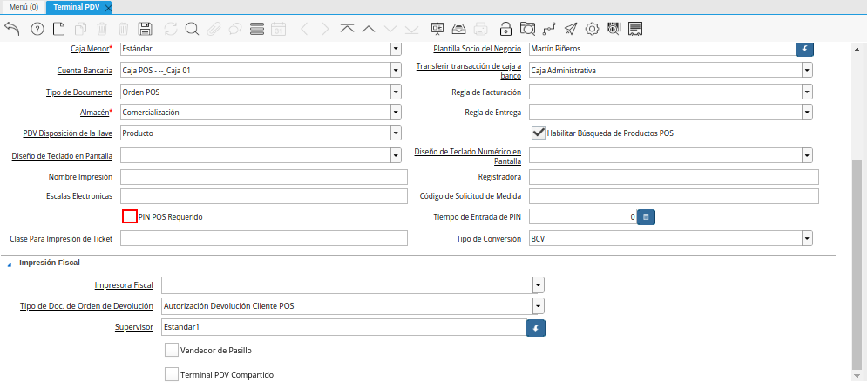Click the Supervisor label link

click(x=132, y=327)
